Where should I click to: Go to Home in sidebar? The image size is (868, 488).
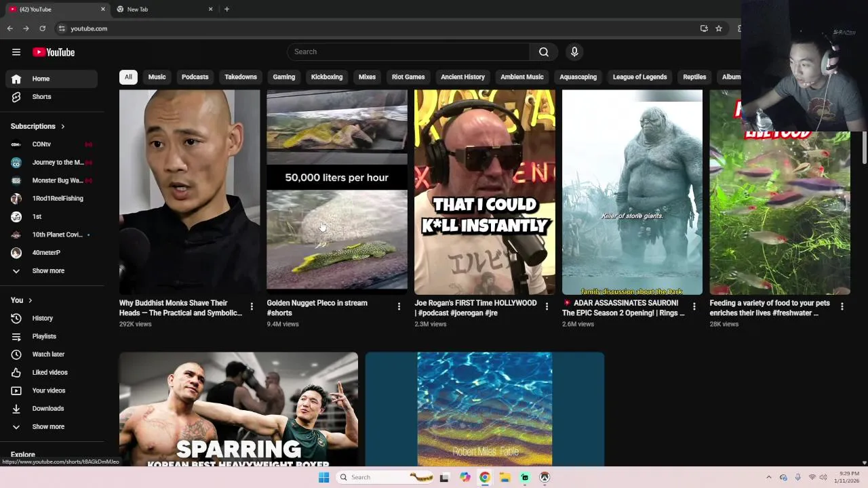[x=52, y=79]
